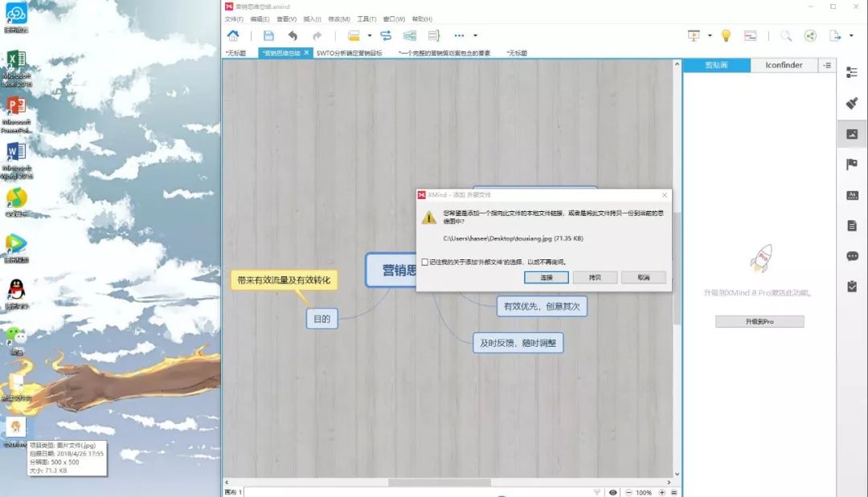The width and height of the screenshot is (868, 497).
Task: Click the Home icon in XMind toolbar
Action: [x=233, y=36]
